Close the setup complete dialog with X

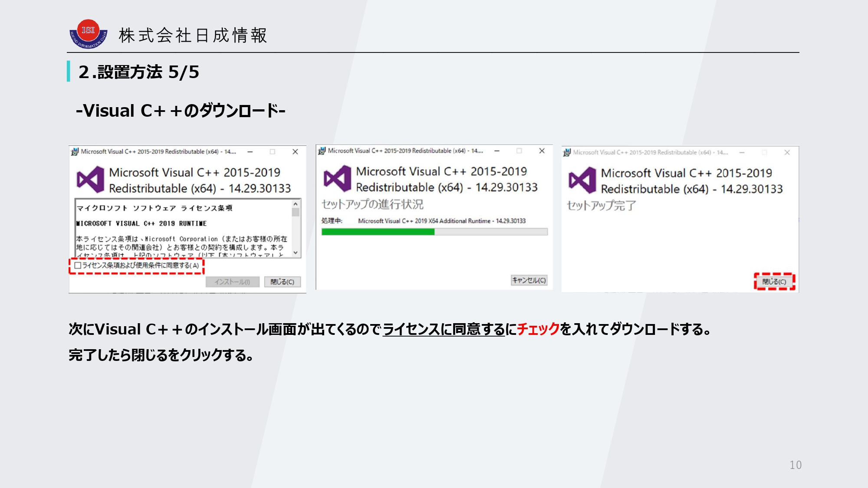pyautogui.click(x=787, y=152)
